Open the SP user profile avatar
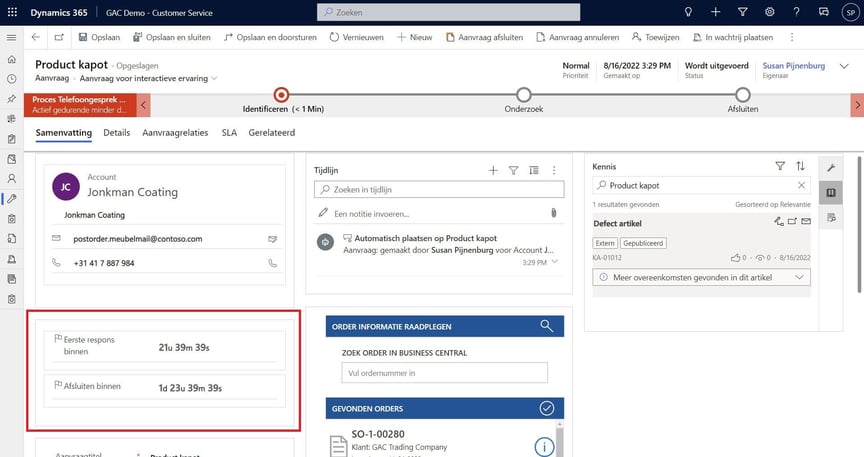Screen dimensions: 864x457 point(850,13)
